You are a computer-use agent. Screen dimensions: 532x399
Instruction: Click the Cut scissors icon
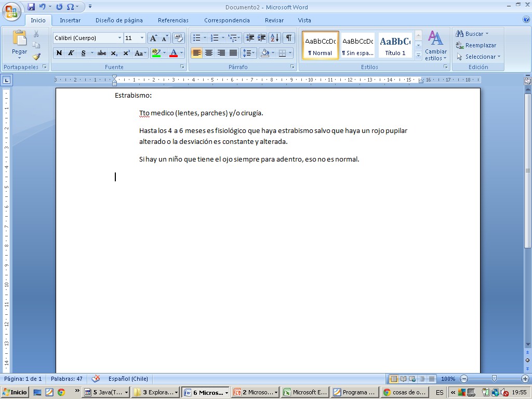pyautogui.click(x=36, y=34)
